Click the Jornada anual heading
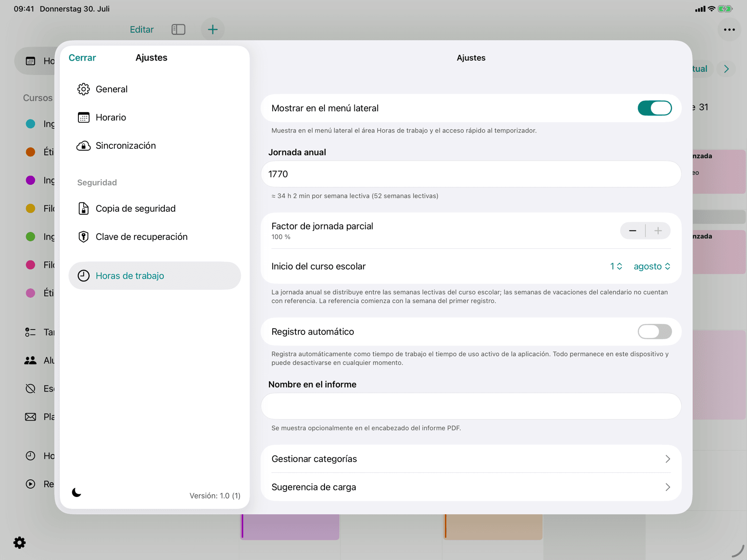The width and height of the screenshot is (747, 560). point(297,152)
